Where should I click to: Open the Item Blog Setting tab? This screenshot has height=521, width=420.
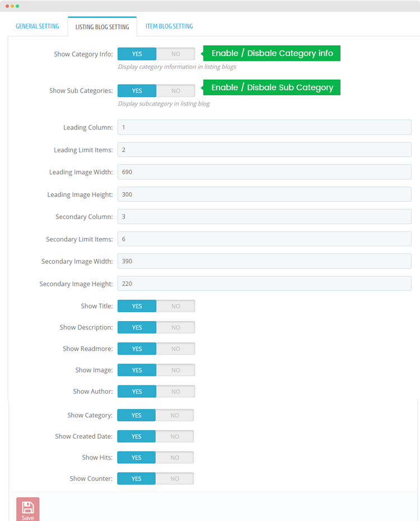point(169,26)
